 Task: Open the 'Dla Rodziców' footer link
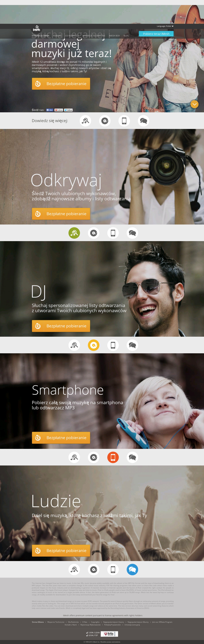click(73, 622)
